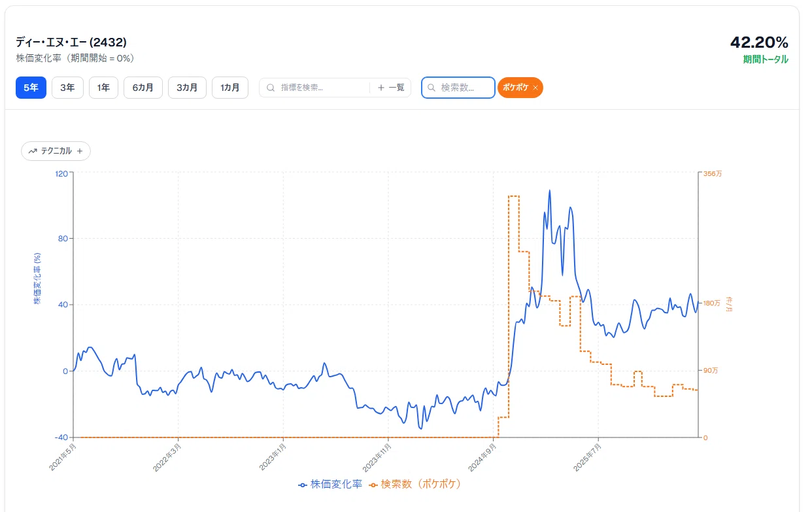This screenshot has height=512, width=812.
Task: Select the 5年 period button
Action: [x=31, y=88]
